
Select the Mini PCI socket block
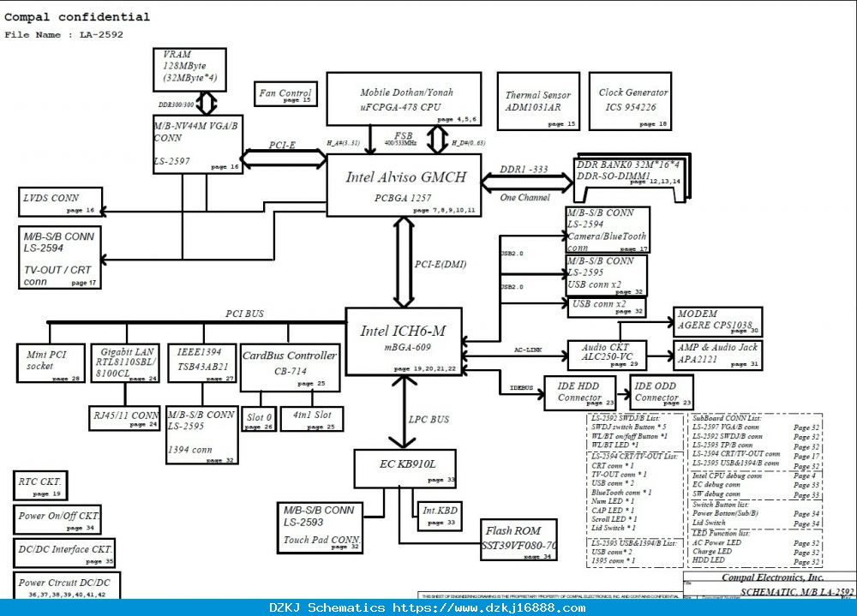51,363
